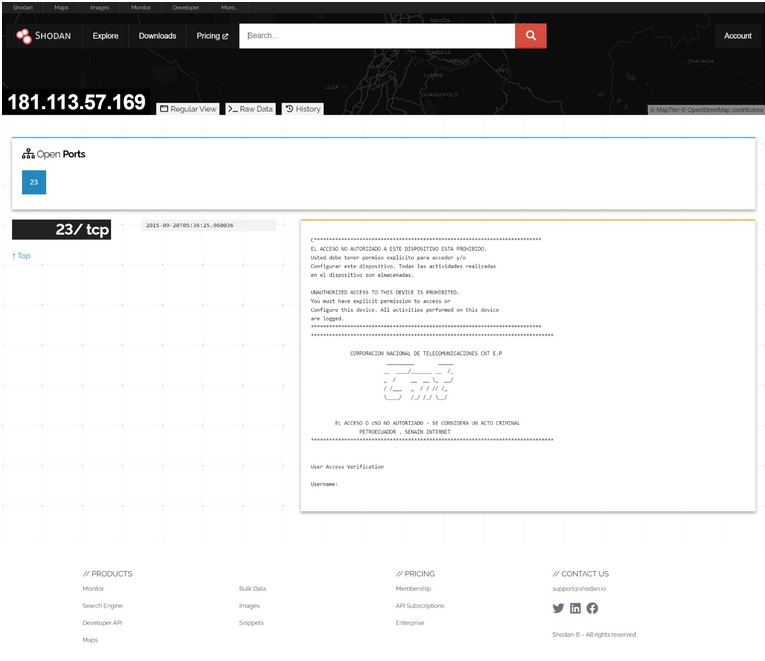
Task: Click the Shodan logo icon
Action: pyautogui.click(x=23, y=36)
